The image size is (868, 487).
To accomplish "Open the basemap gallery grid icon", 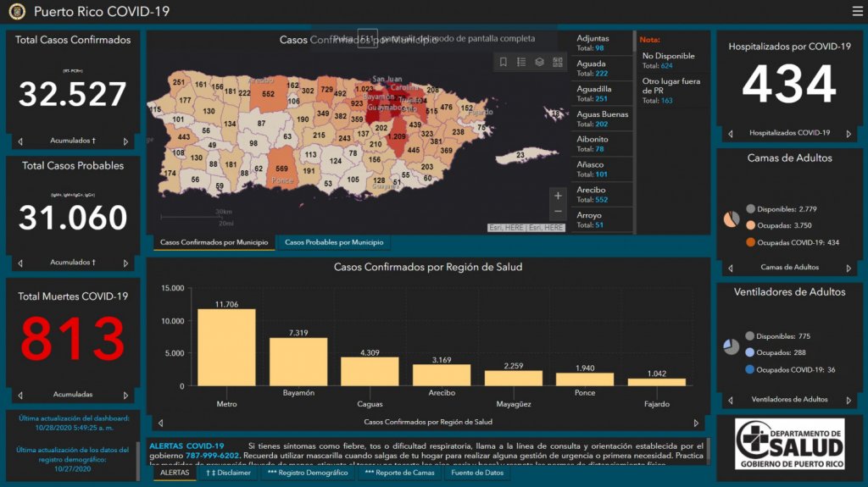I will (x=557, y=62).
